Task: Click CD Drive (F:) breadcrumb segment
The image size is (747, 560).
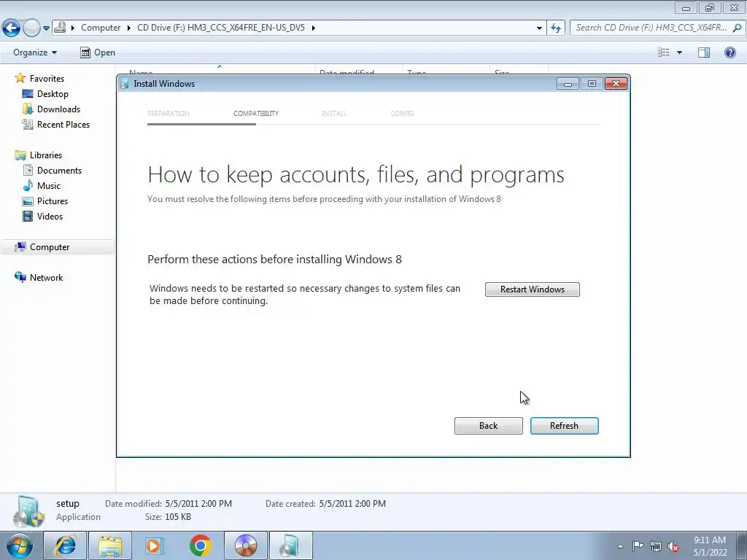Action: [x=221, y=28]
